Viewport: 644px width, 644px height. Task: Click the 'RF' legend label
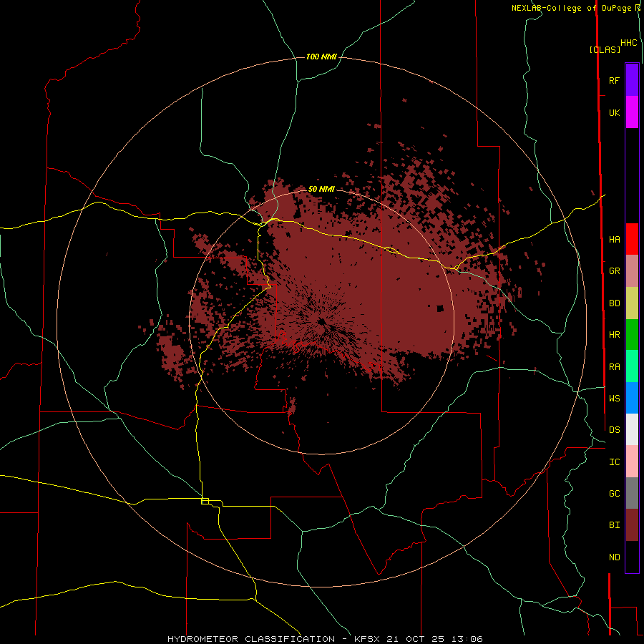point(614,80)
